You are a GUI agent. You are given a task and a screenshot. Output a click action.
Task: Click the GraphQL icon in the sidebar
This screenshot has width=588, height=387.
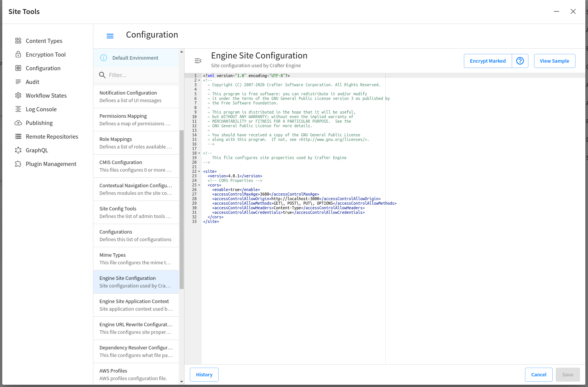[18, 150]
